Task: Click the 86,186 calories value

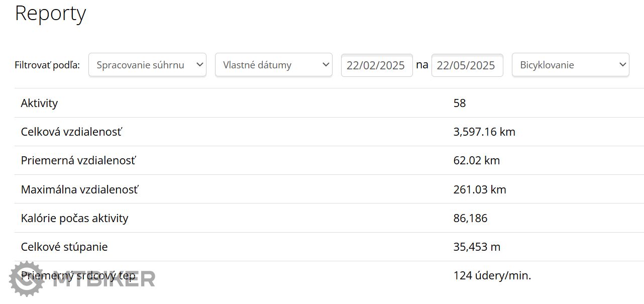Action: pos(470,218)
